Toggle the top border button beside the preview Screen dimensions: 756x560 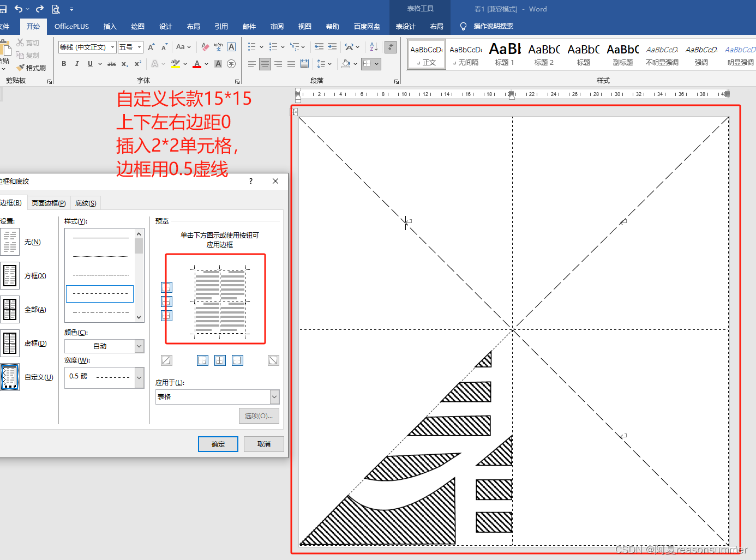(x=166, y=287)
